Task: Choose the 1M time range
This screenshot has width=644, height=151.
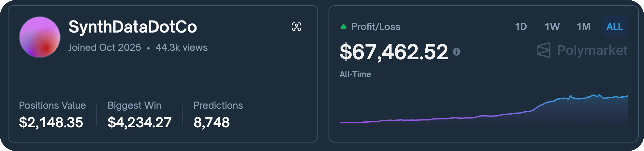Action: [583, 27]
